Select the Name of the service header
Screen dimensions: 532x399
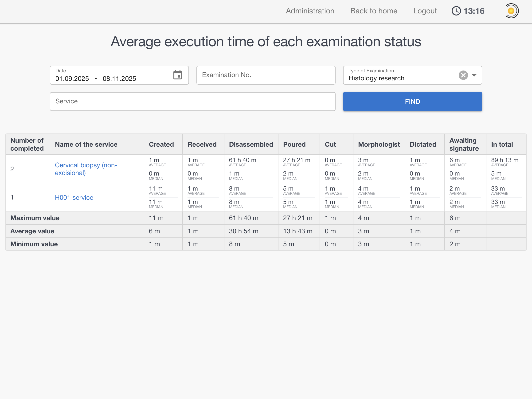(x=86, y=144)
